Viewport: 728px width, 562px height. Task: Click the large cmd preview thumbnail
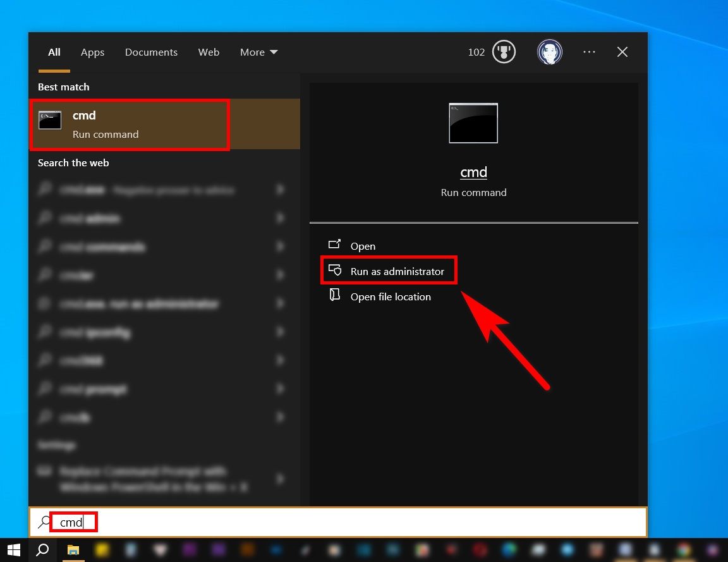[473, 123]
